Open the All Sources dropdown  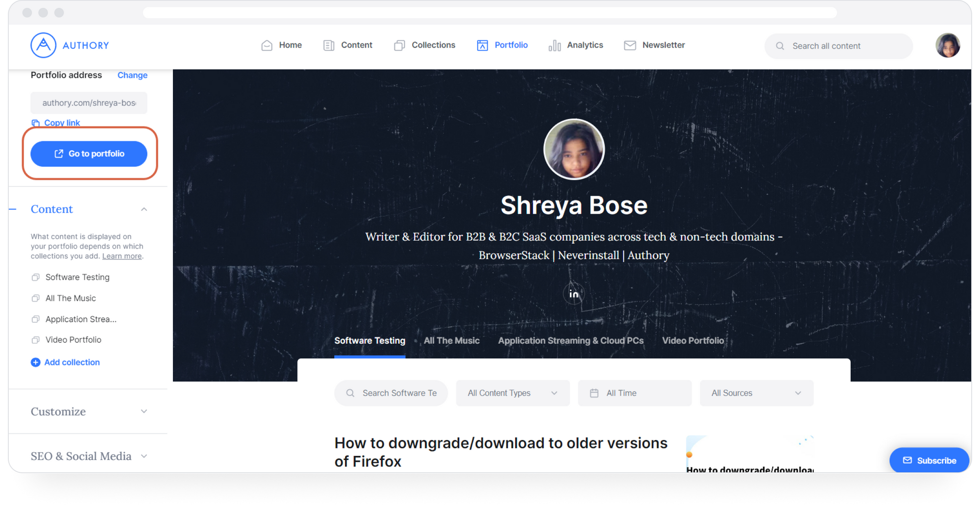(757, 393)
